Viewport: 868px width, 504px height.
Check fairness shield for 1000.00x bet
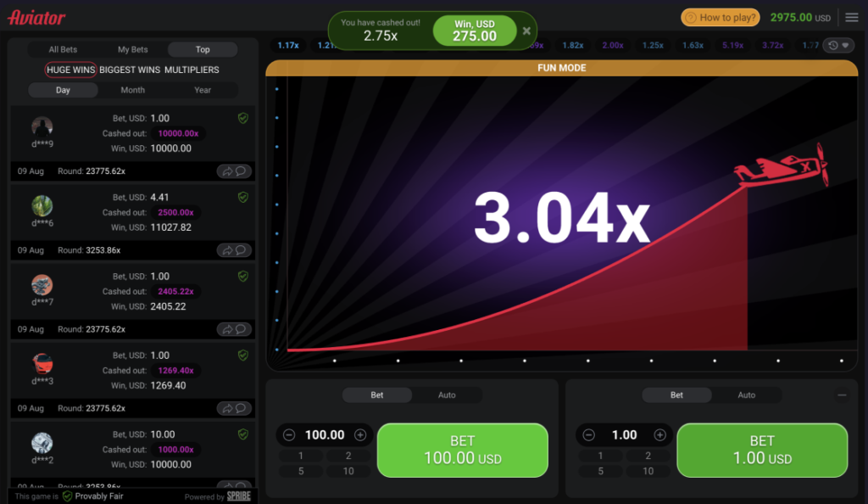point(243,434)
